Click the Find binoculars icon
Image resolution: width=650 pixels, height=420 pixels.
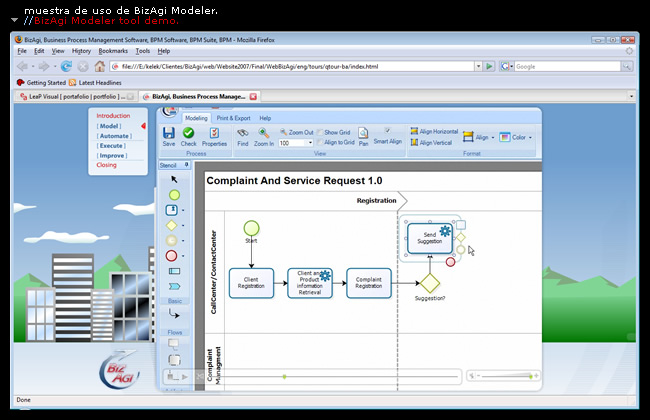point(242,135)
